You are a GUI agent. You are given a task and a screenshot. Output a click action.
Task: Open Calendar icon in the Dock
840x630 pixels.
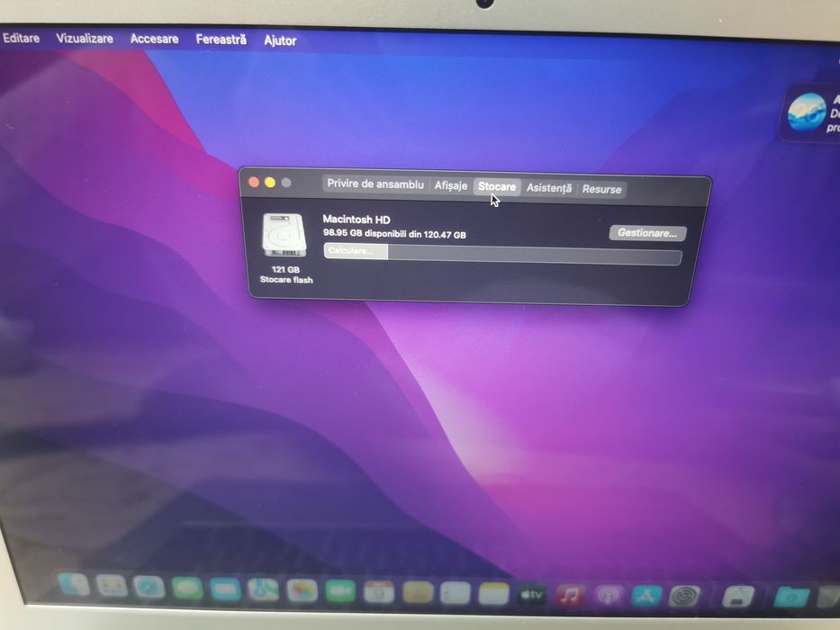[x=379, y=592]
